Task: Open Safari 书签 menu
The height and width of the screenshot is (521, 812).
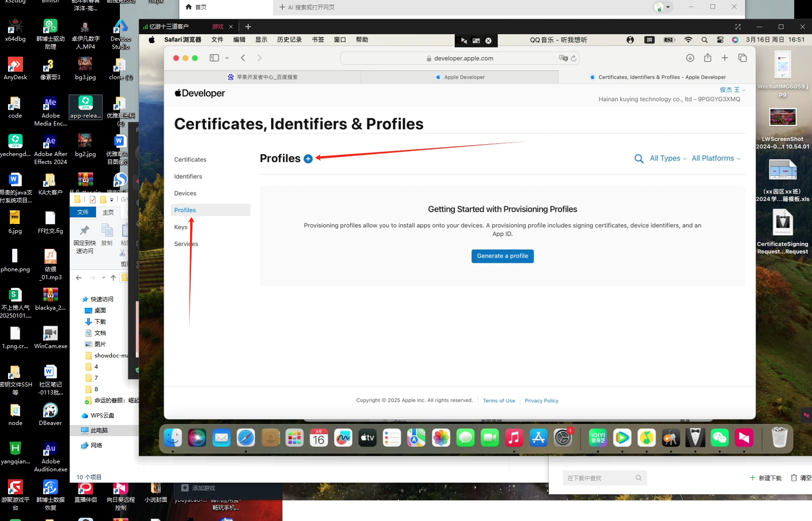Action: coord(318,40)
